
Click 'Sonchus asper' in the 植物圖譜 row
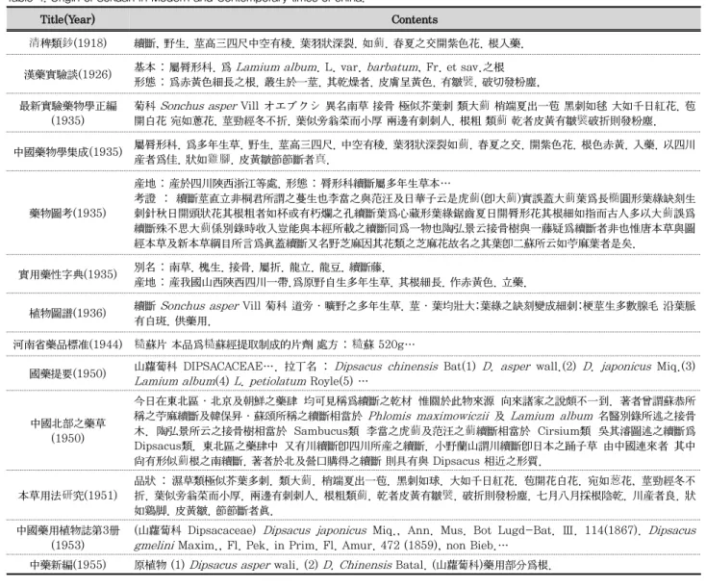coord(198,306)
